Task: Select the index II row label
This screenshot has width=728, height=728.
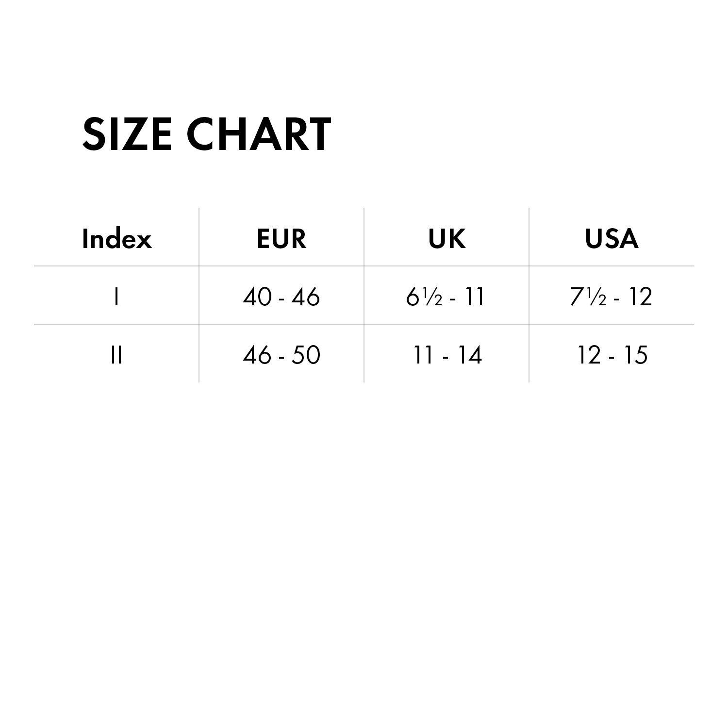Action: pos(116,355)
